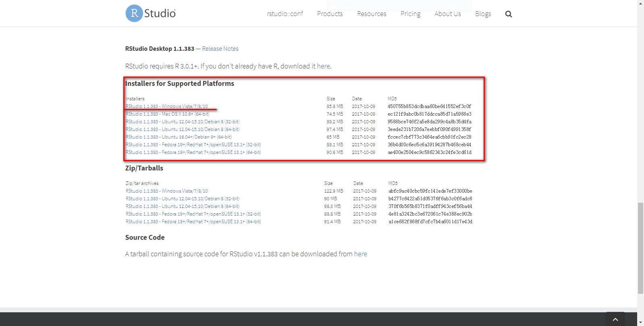Download the Windows Vista/7/8/10 installer
Image resolution: width=644 pixels, height=326 pixels.
click(x=167, y=106)
